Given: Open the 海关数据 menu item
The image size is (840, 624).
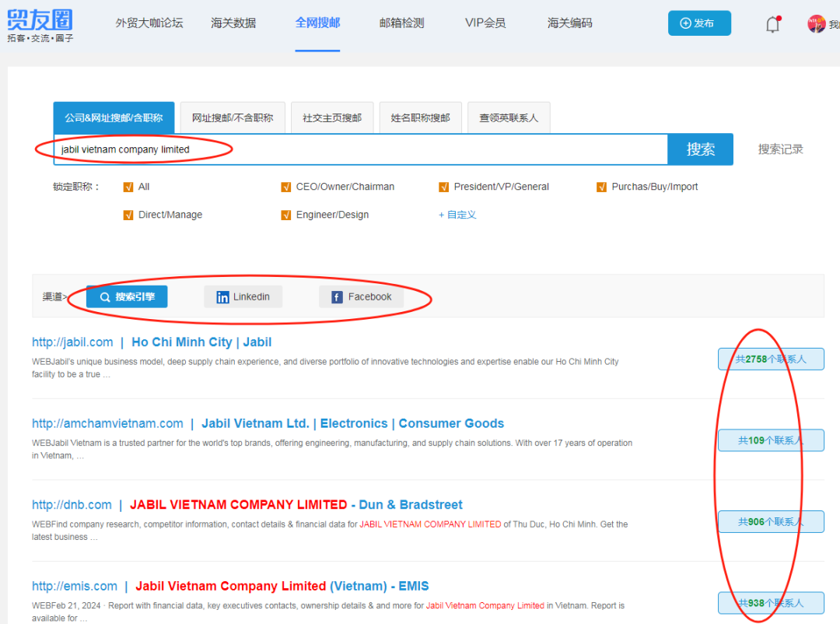Looking at the screenshot, I should pyautogui.click(x=233, y=23).
